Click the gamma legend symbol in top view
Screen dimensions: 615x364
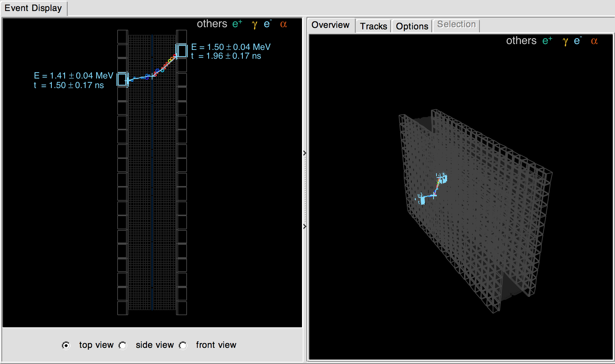click(x=254, y=25)
